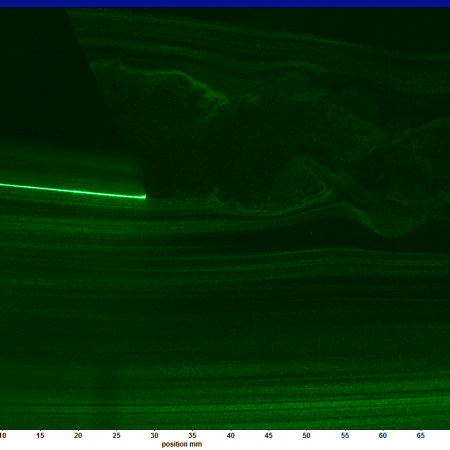The height and width of the screenshot is (450, 450).
Task: Click the 35 tick label on axis
Action: (192, 435)
